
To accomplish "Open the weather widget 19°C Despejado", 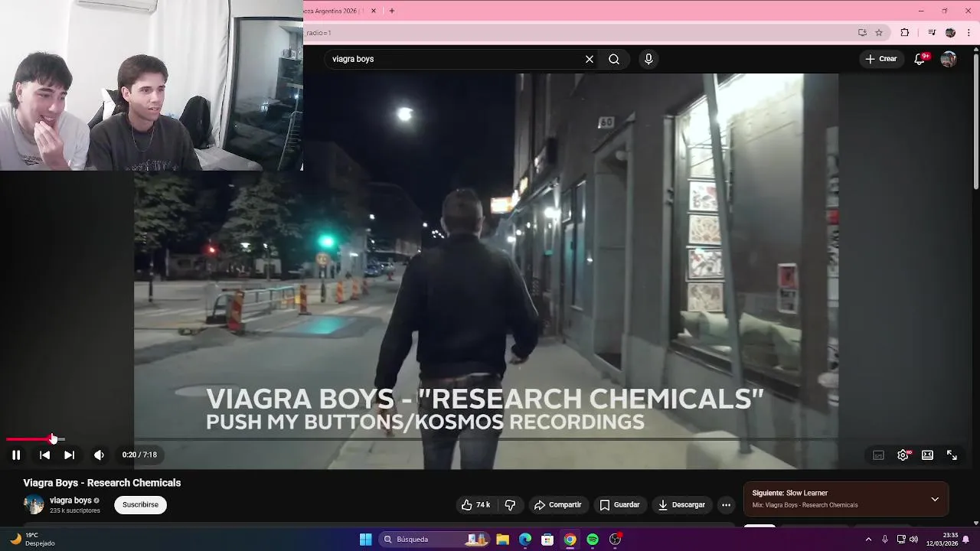I will coord(32,540).
